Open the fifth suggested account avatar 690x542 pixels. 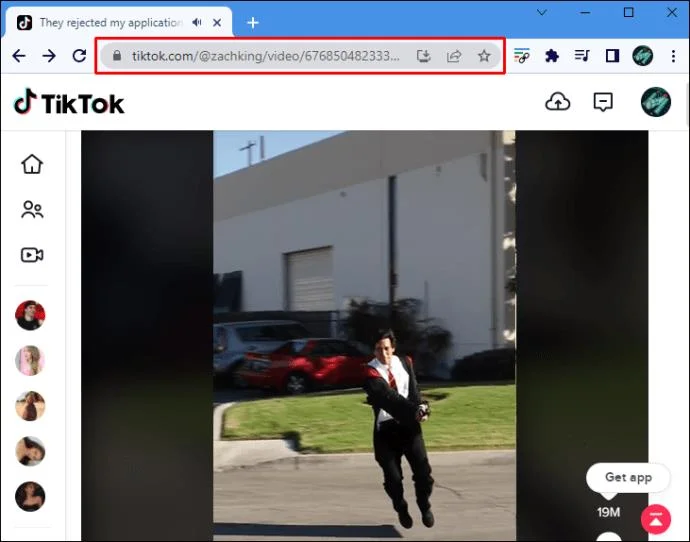[x=30, y=497]
